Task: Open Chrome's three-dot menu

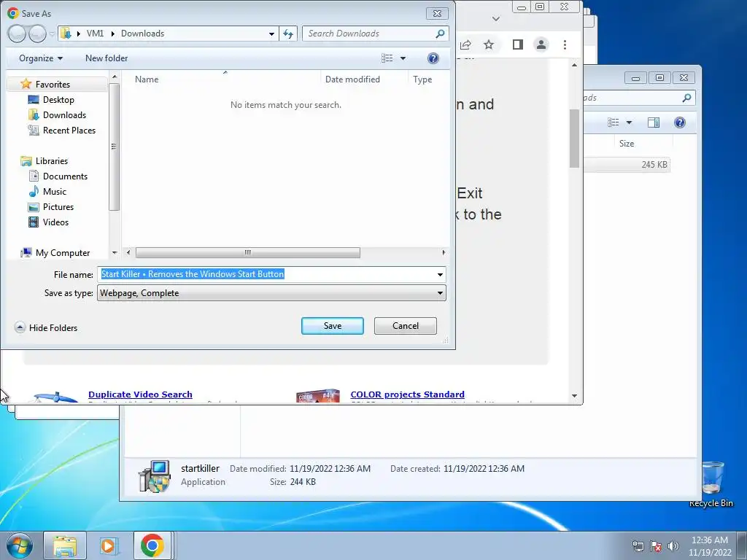Action: [x=565, y=44]
